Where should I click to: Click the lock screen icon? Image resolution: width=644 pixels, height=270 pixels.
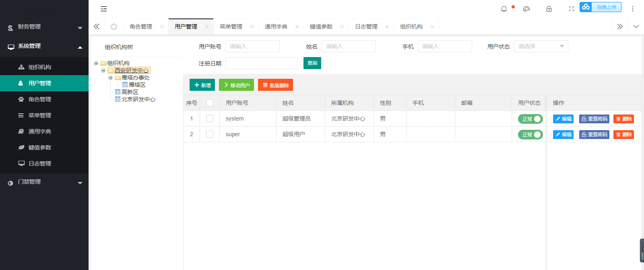pos(549,9)
